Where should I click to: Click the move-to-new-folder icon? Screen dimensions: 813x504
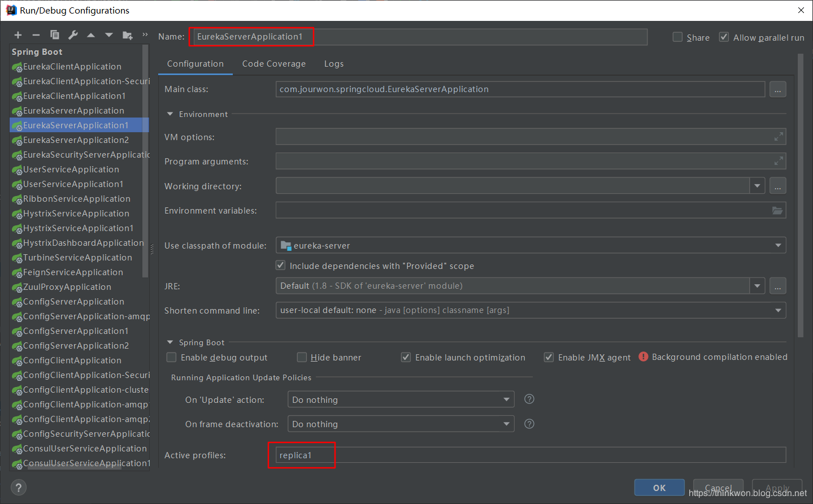[128, 36]
